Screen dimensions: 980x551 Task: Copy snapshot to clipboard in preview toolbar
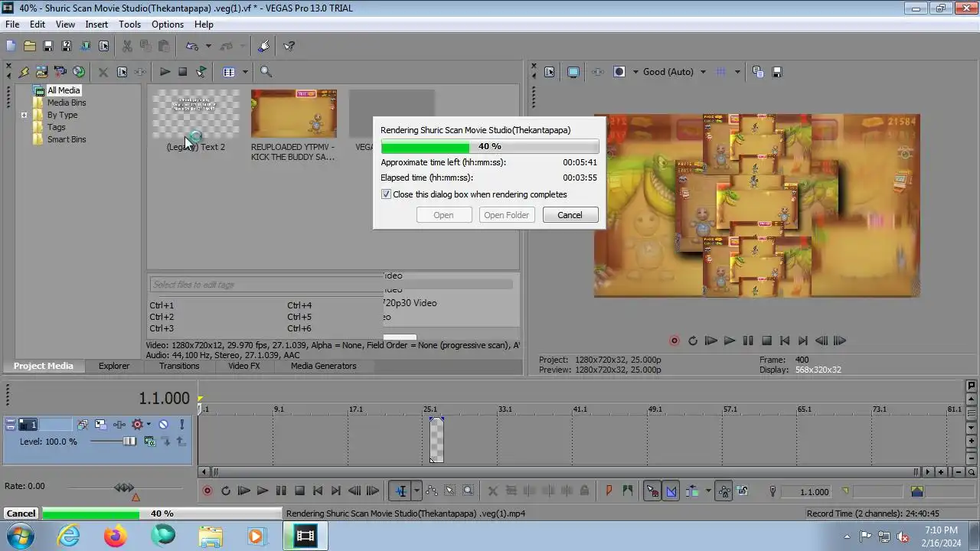click(x=758, y=72)
